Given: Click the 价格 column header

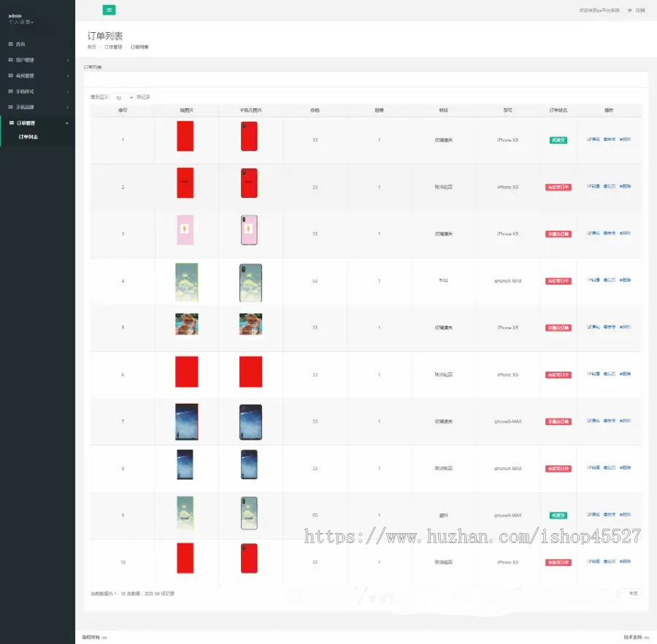Looking at the screenshot, I should pyautogui.click(x=315, y=110).
